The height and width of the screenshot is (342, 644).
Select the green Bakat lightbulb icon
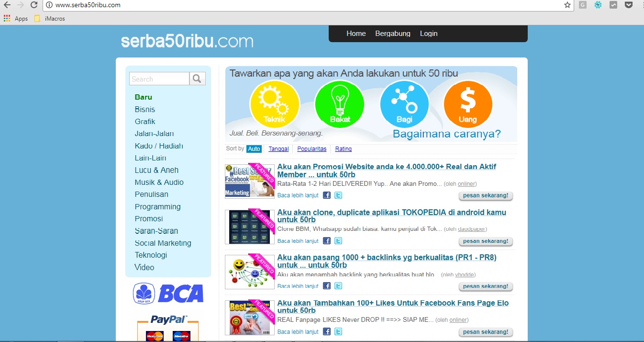coord(339,104)
